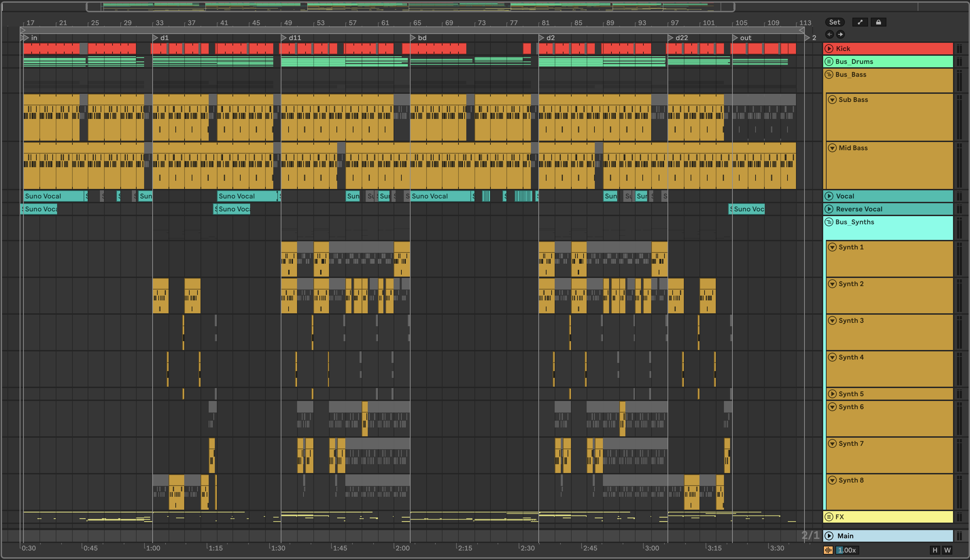Expand the Synth 5 track
The image size is (970, 560).
point(832,394)
